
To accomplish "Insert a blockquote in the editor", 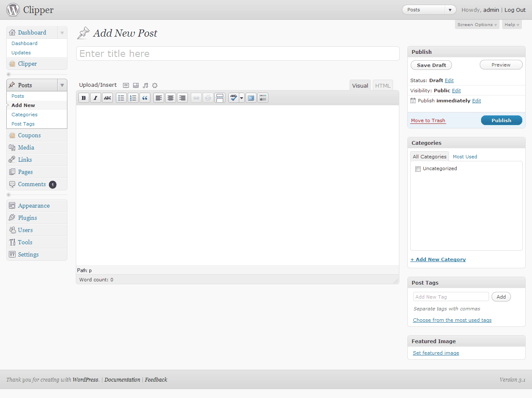I will [145, 98].
